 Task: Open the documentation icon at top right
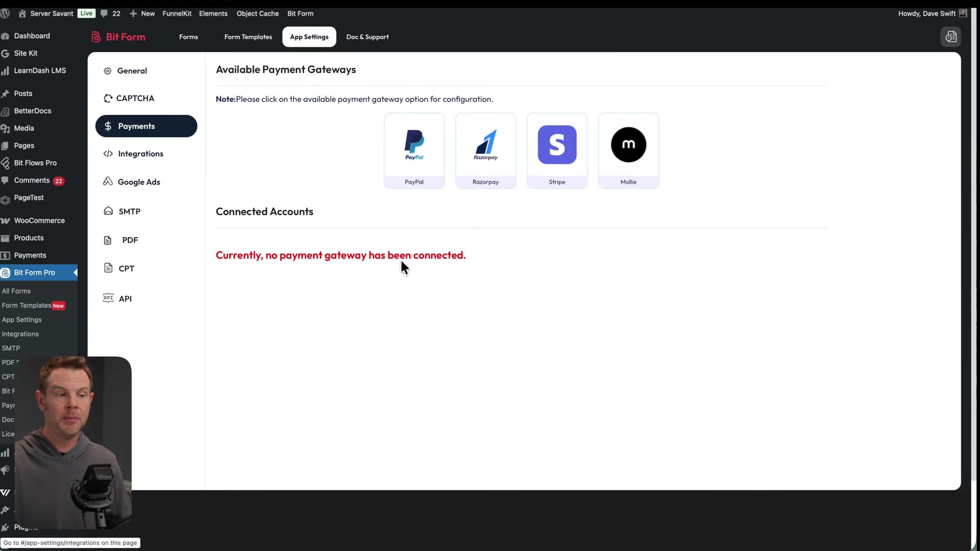pyautogui.click(x=950, y=37)
